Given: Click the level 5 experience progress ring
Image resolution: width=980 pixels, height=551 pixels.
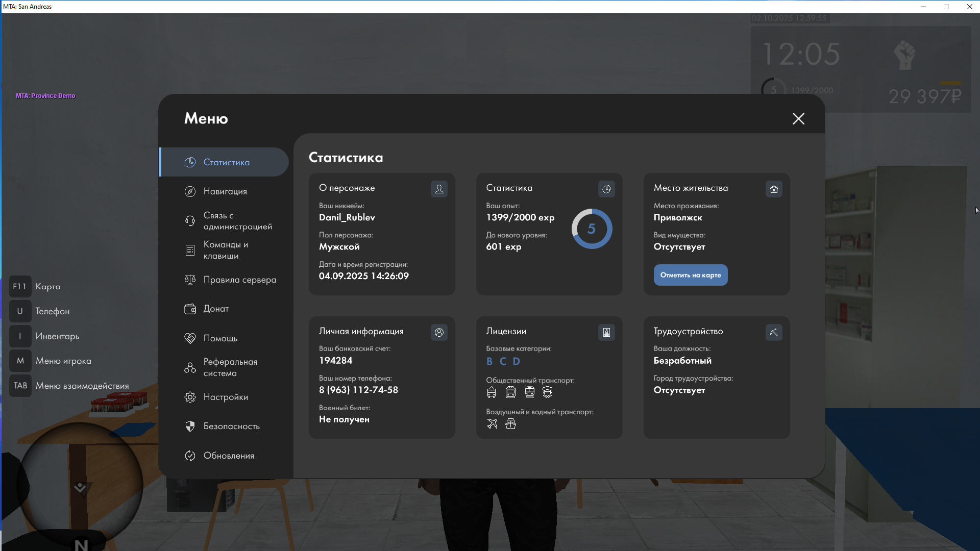Looking at the screenshot, I should (592, 229).
